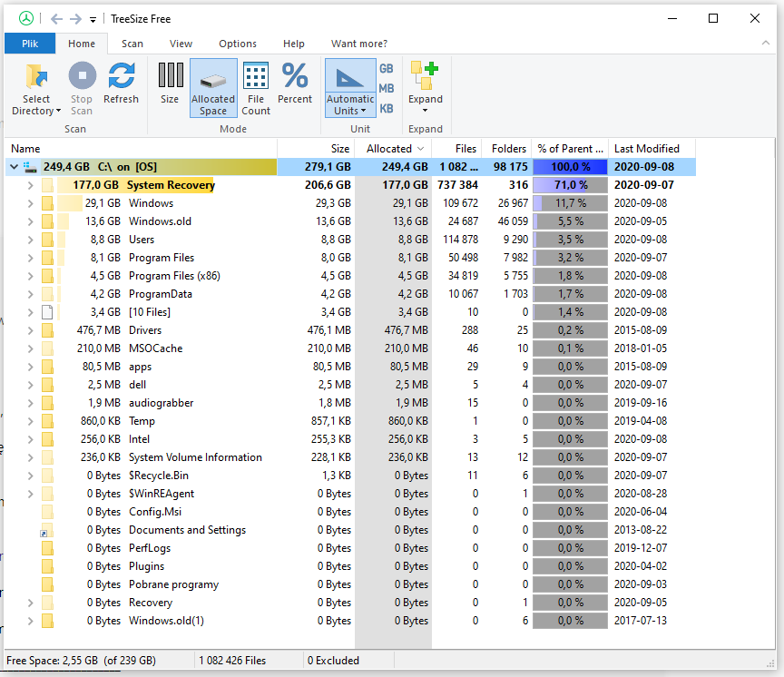
Task: Open the Want more? tab
Action: click(359, 44)
